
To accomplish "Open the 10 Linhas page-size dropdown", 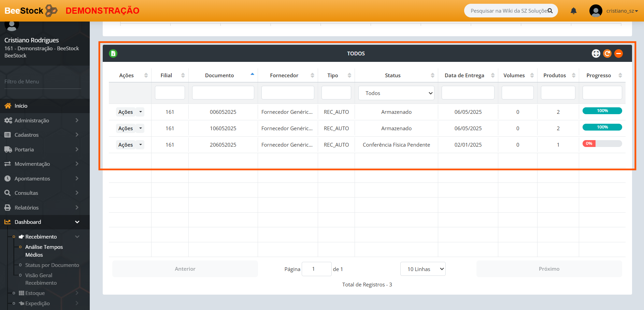I will (423, 269).
